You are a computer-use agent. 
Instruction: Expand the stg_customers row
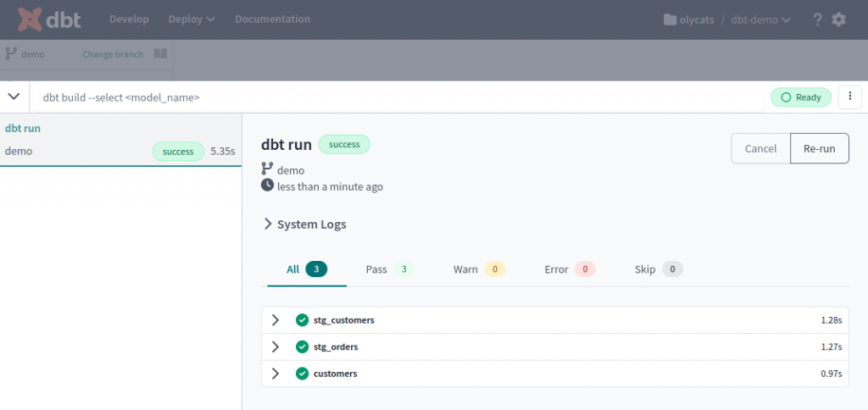275,320
